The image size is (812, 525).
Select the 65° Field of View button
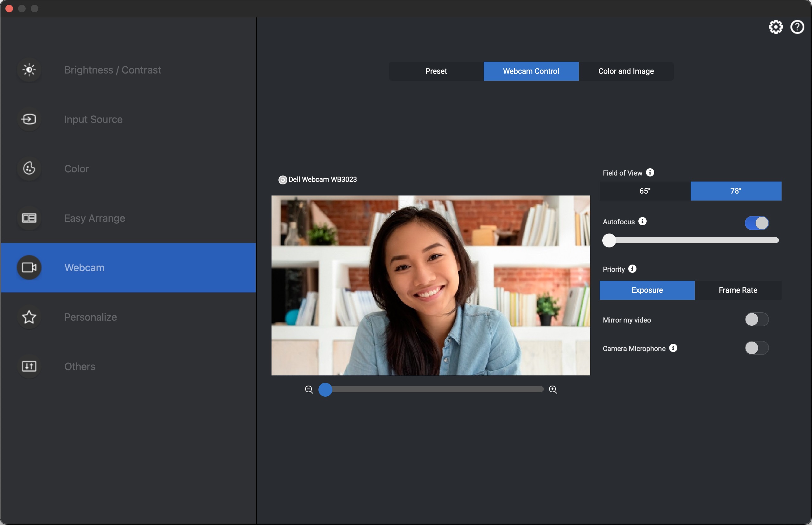(645, 191)
